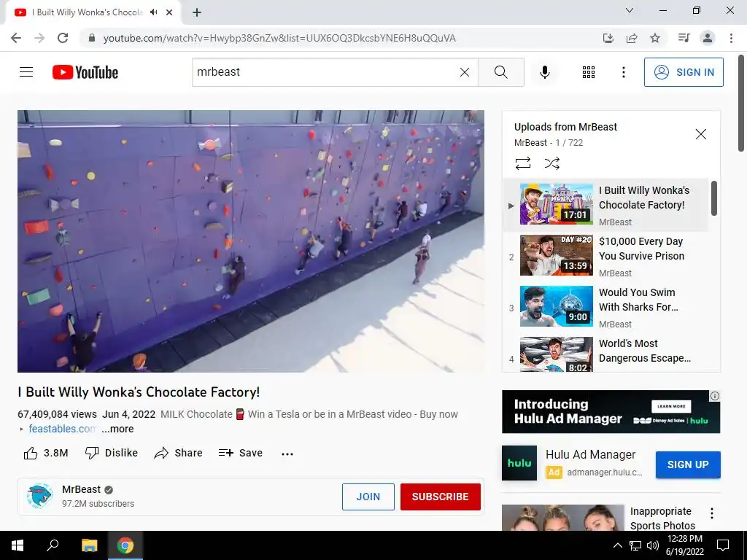Open the Hulu Ad Manager banner
Image resolution: width=747 pixels, height=560 pixels.
[x=611, y=411]
